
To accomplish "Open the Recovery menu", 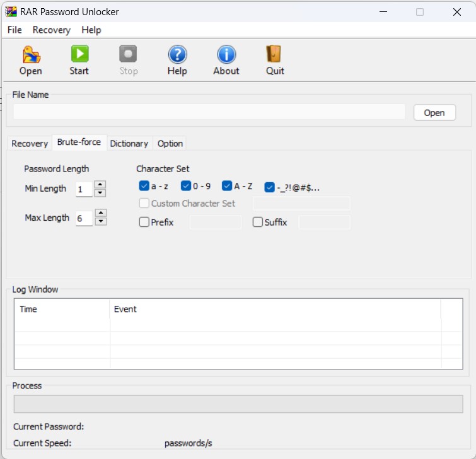I will (52, 30).
